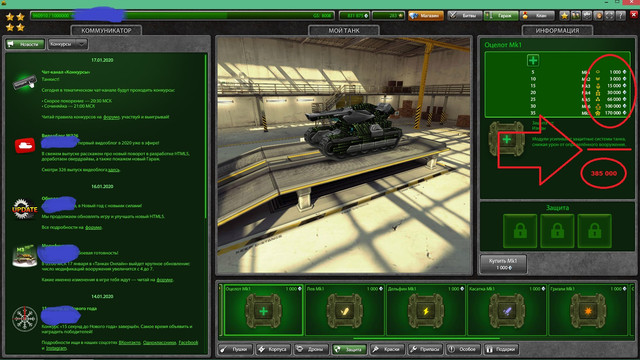Select the Касатка Mk1 rocket module card

click(507, 310)
